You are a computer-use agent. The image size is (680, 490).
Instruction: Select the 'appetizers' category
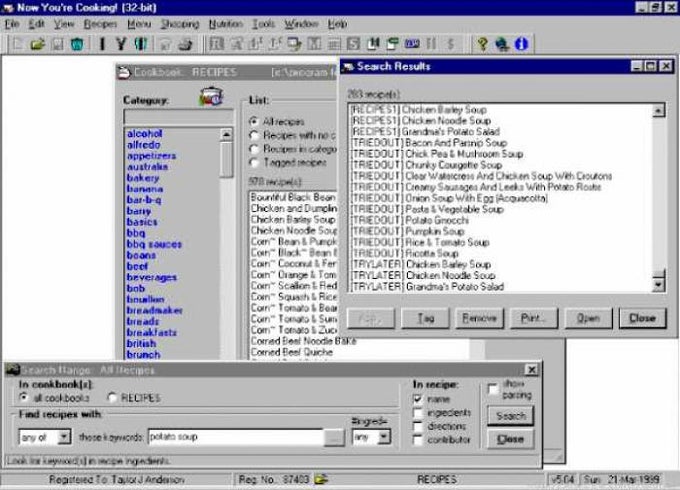[151, 156]
